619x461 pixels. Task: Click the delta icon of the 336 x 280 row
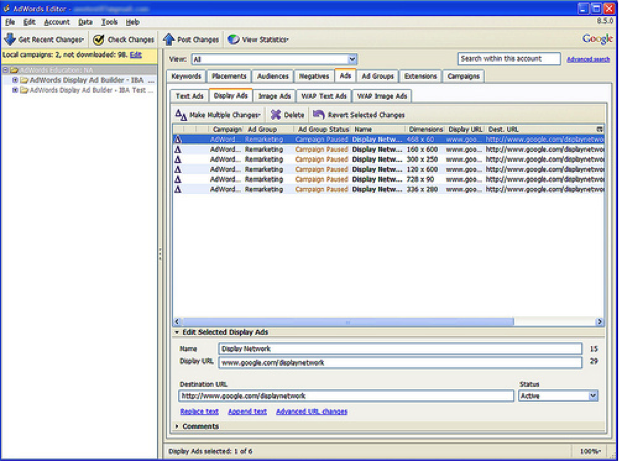178,189
